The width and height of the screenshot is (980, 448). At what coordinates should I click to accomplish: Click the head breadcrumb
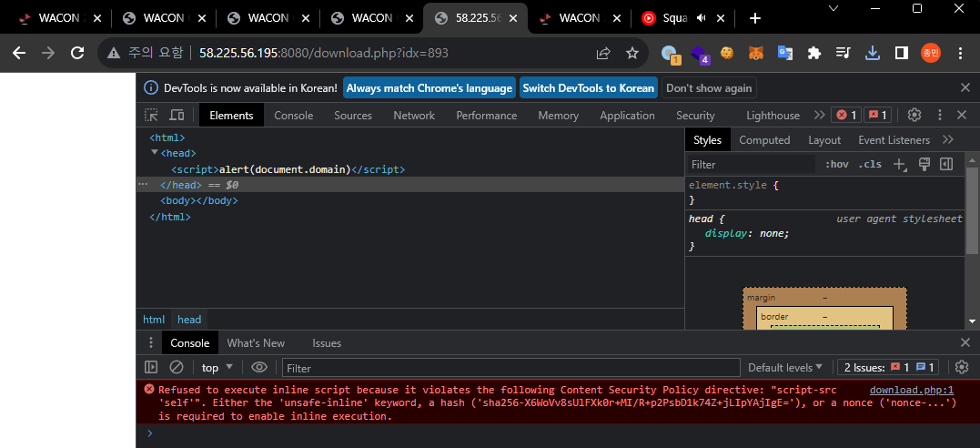(x=189, y=320)
